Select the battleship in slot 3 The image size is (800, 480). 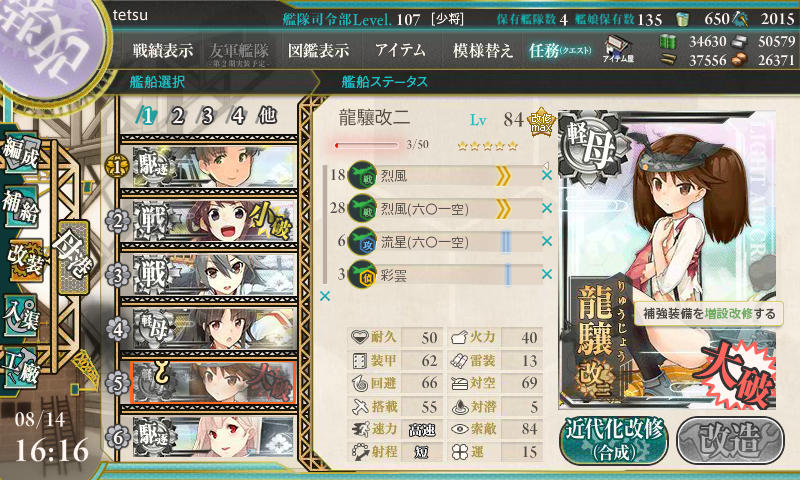[213, 274]
